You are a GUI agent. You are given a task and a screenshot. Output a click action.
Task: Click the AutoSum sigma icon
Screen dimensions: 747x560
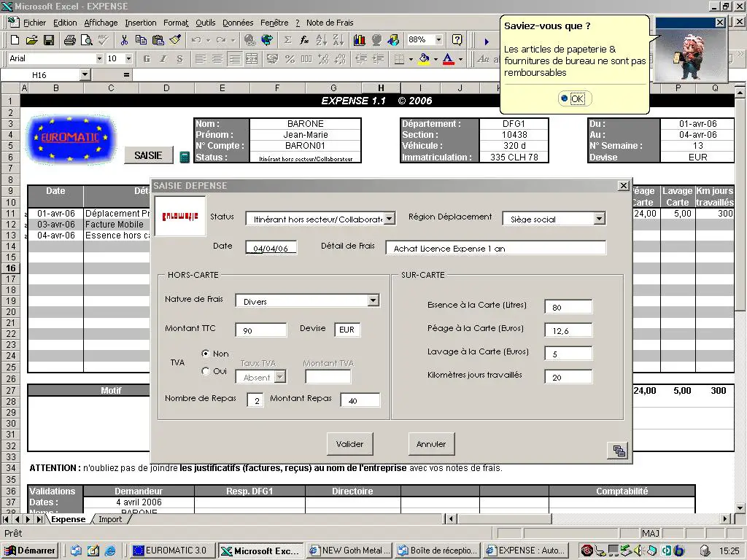[x=287, y=41]
